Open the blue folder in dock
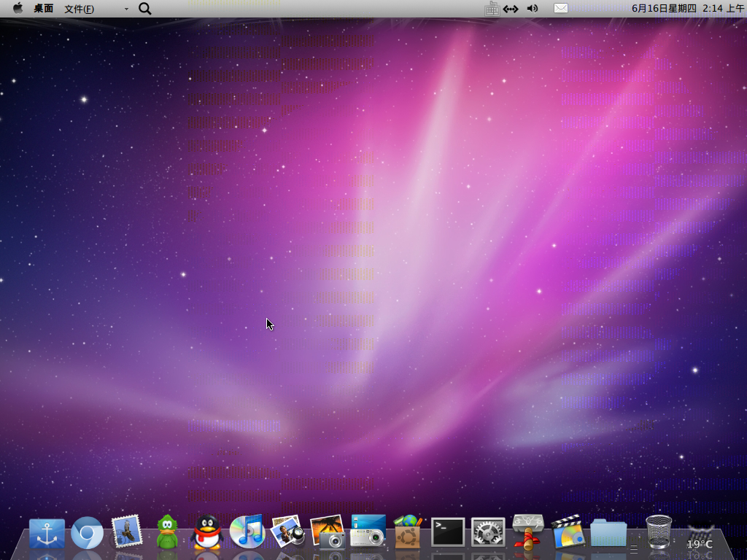 point(608,533)
